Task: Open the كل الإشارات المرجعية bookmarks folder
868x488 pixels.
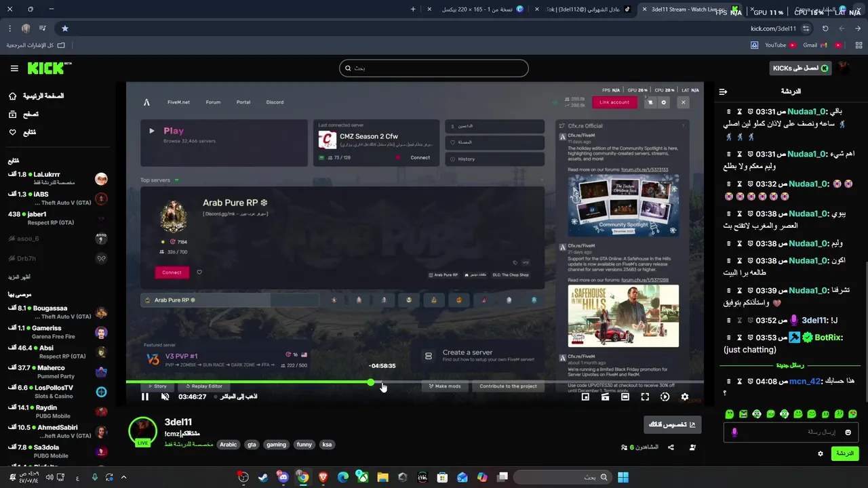Action: (x=36, y=45)
